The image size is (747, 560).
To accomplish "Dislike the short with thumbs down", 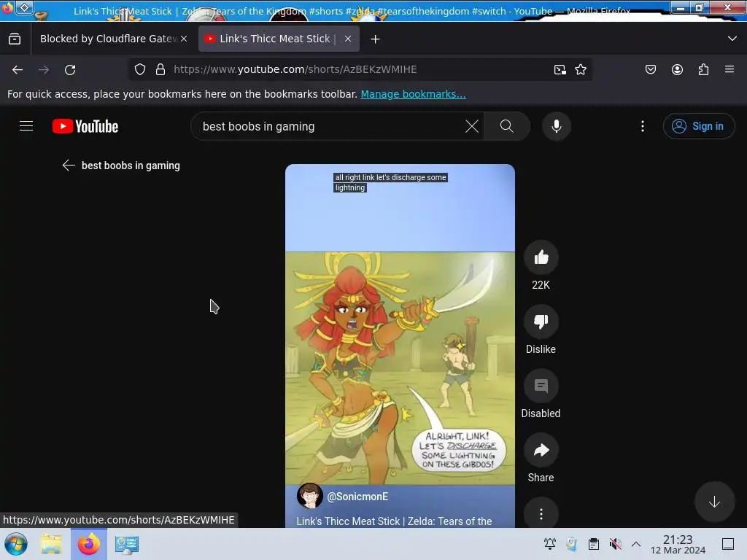I will (541, 322).
